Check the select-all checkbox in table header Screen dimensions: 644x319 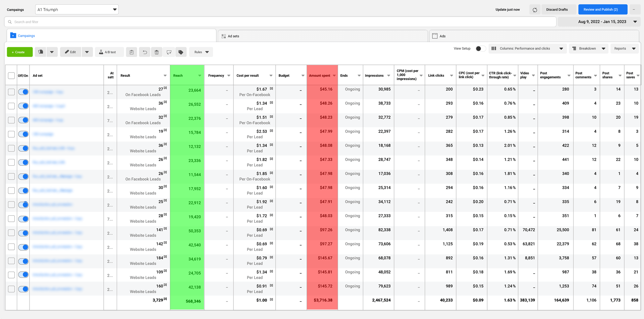click(11, 75)
